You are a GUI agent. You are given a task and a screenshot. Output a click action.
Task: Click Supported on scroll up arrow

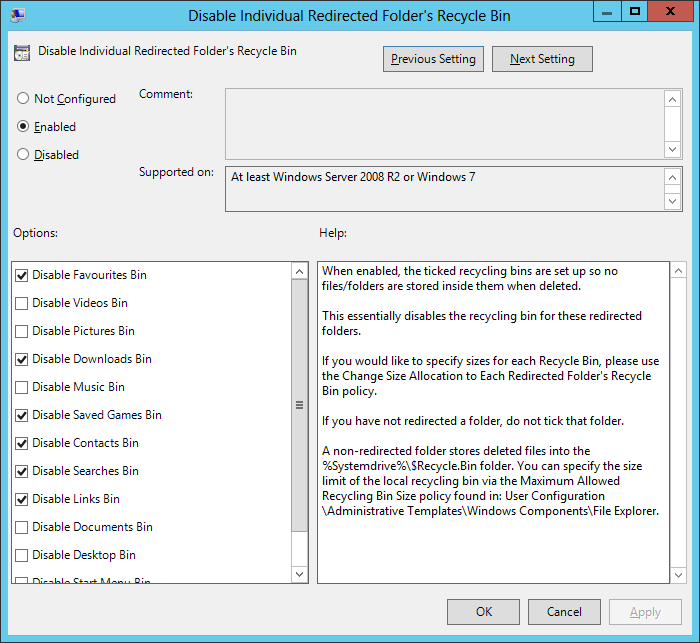pyautogui.click(x=673, y=177)
